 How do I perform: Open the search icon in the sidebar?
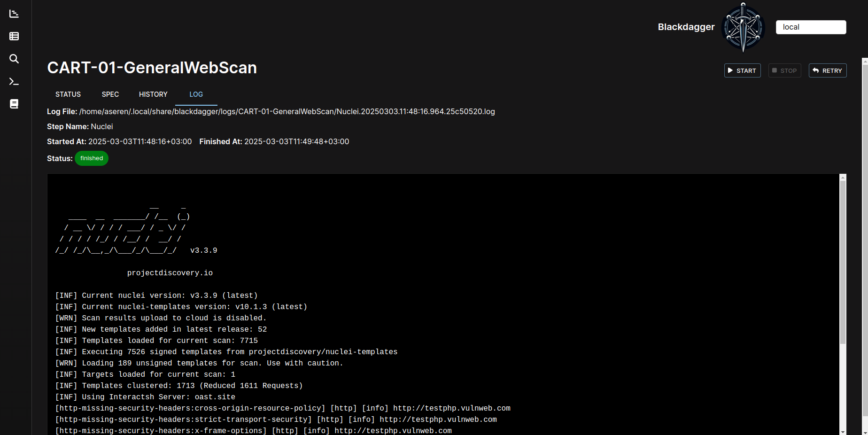pos(14,59)
